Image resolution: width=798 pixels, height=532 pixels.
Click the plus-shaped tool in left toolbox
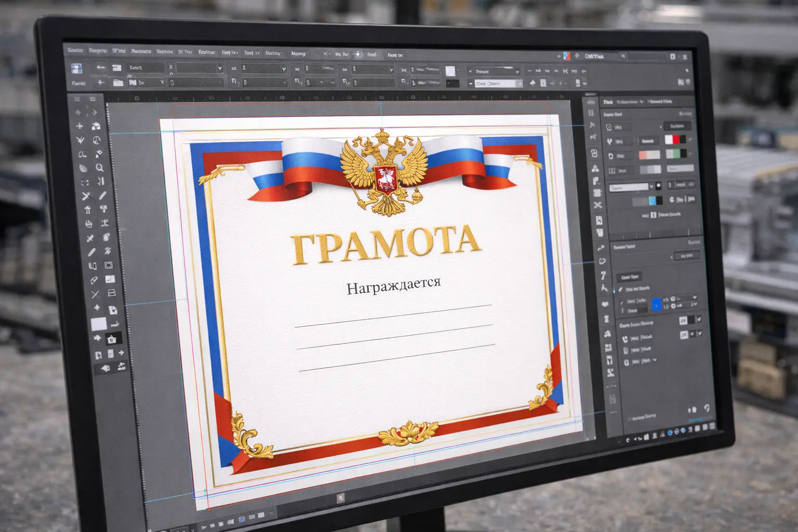coord(79,126)
